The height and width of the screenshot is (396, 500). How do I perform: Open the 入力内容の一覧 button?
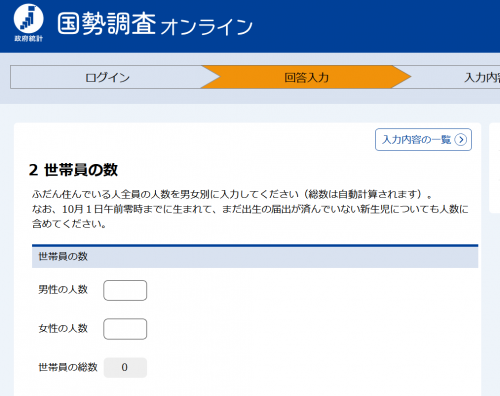tap(423, 140)
